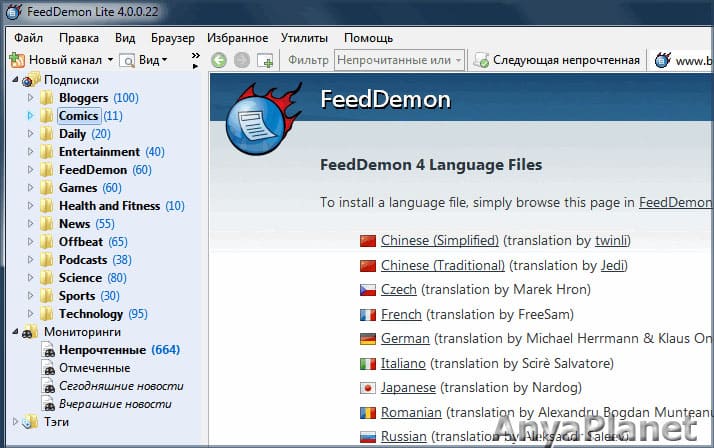Open the Japanese language link
This screenshot has width=714, height=448.
(408, 388)
